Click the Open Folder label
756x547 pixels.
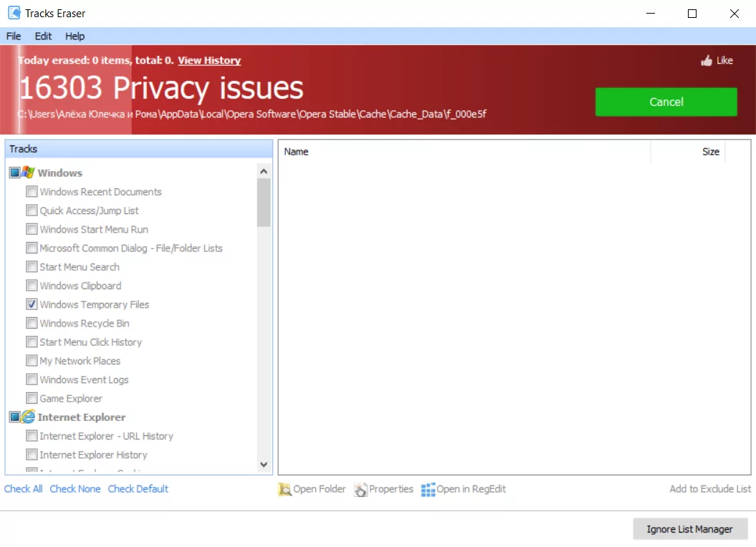tap(319, 489)
